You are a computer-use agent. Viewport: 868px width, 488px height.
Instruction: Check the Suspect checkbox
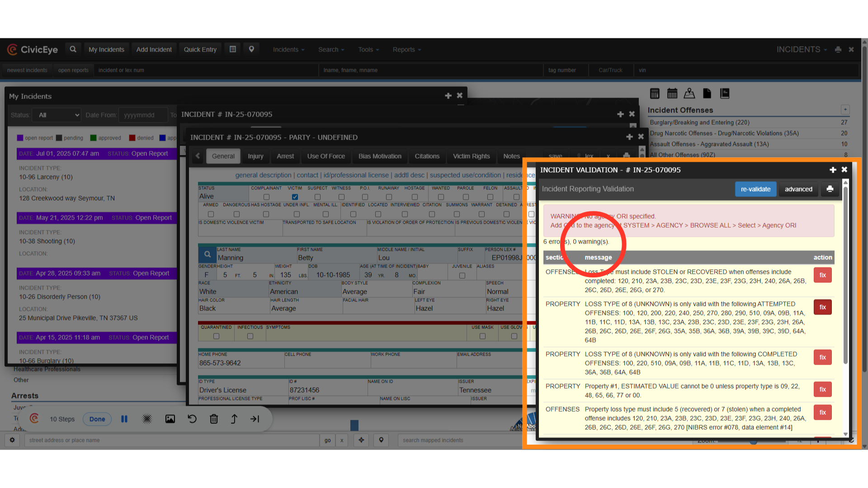317,197
